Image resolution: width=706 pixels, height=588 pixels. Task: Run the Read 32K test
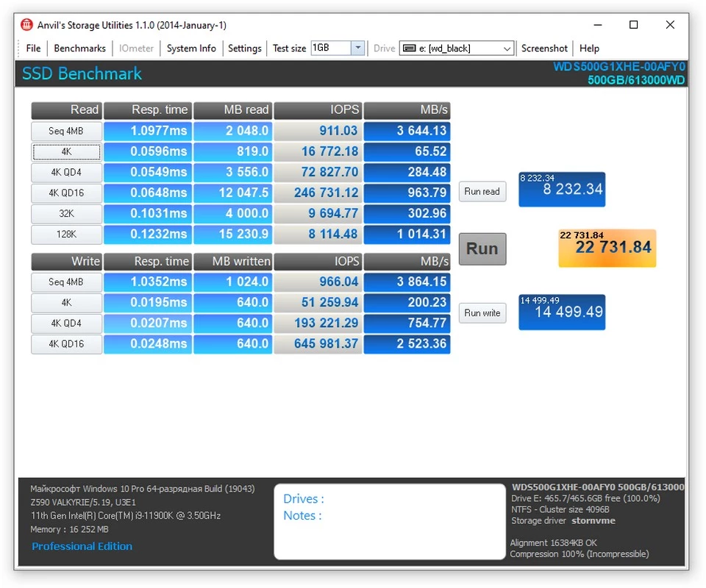tap(67, 214)
